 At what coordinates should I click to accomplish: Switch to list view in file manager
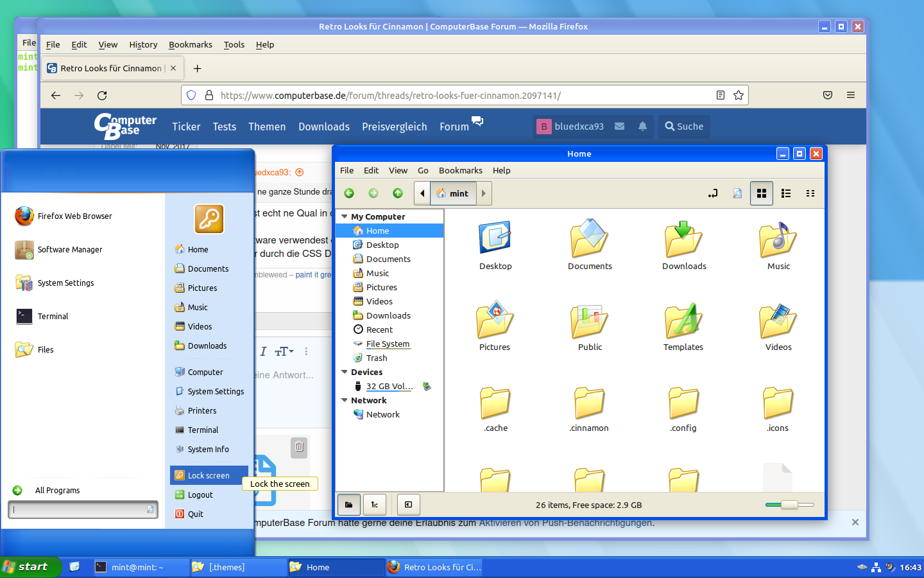click(x=786, y=193)
